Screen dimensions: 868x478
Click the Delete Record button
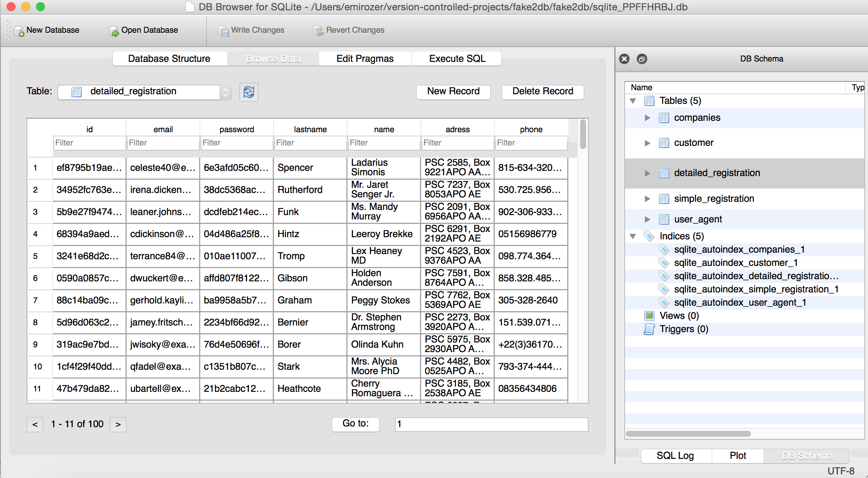pyautogui.click(x=541, y=91)
